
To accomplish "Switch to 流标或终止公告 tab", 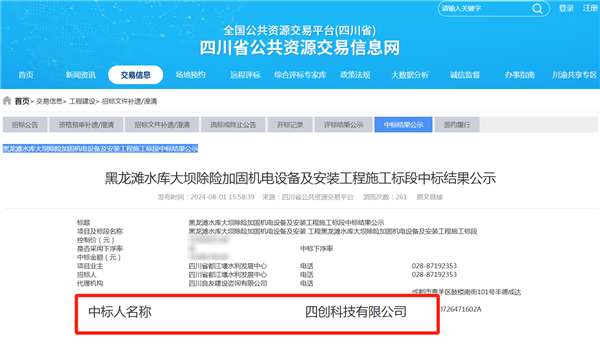I will point(233,125).
